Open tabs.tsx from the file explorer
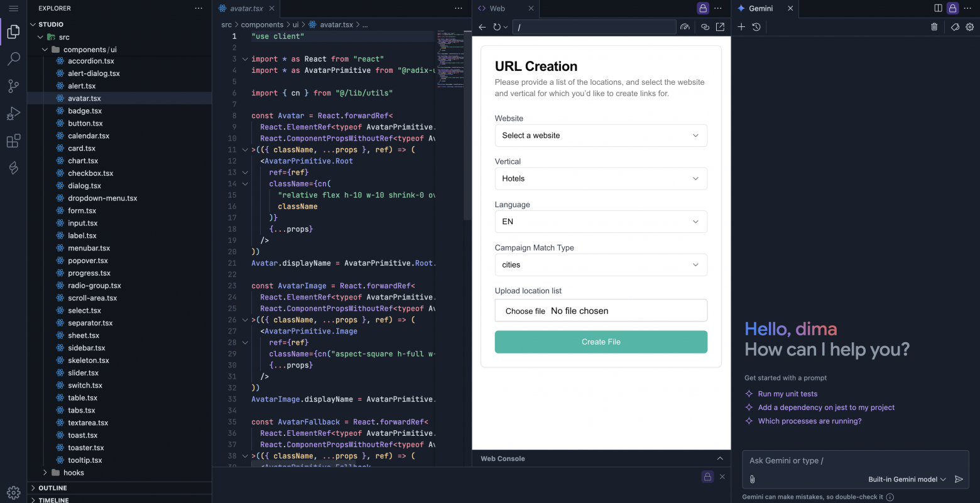This screenshot has height=503, width=980. coord(82,410)
